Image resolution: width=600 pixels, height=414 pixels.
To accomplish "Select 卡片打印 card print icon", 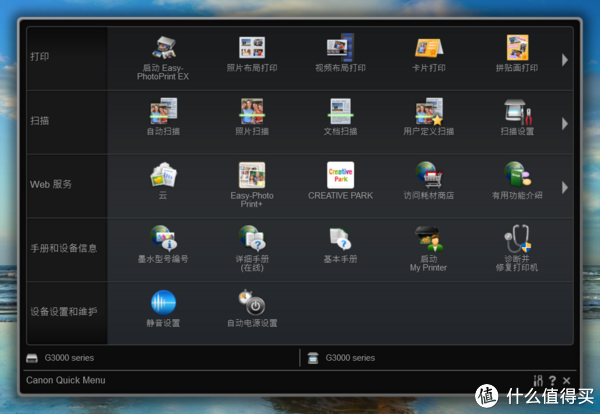I will [429, 47].
